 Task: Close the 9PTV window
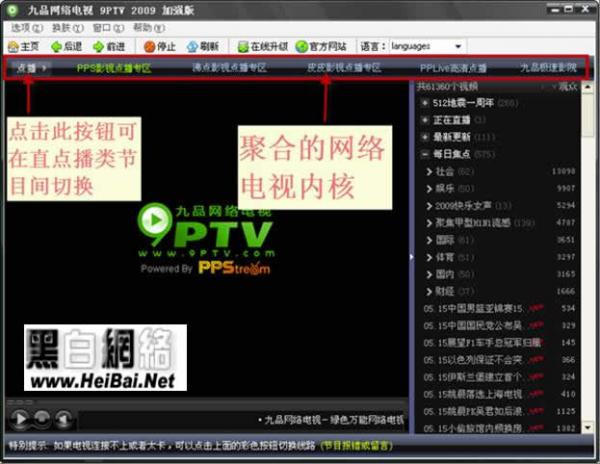point(585,9)
